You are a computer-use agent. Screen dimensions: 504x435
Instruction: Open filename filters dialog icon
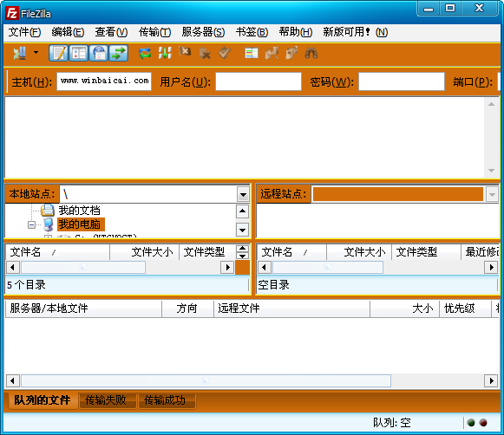(x=251, y=53)
